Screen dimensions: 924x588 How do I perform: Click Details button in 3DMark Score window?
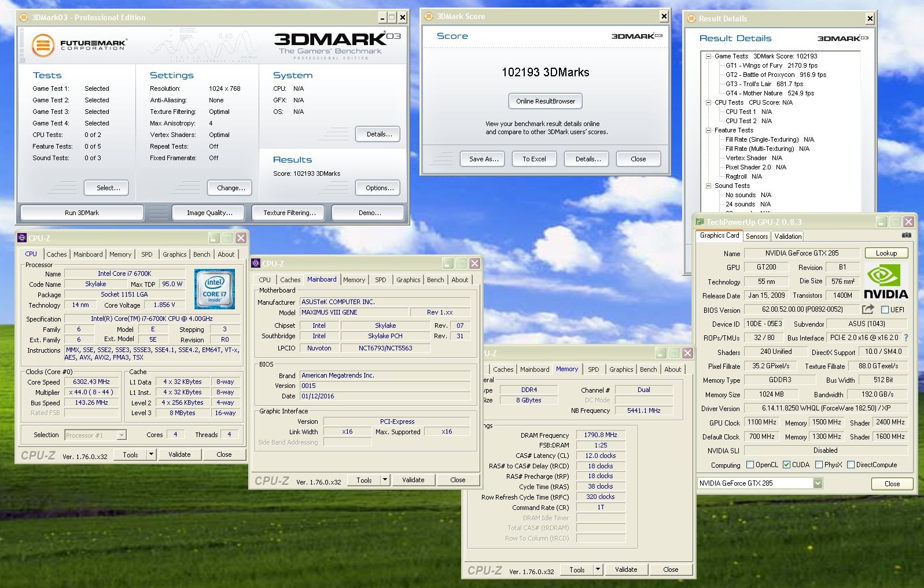point(588,159)
